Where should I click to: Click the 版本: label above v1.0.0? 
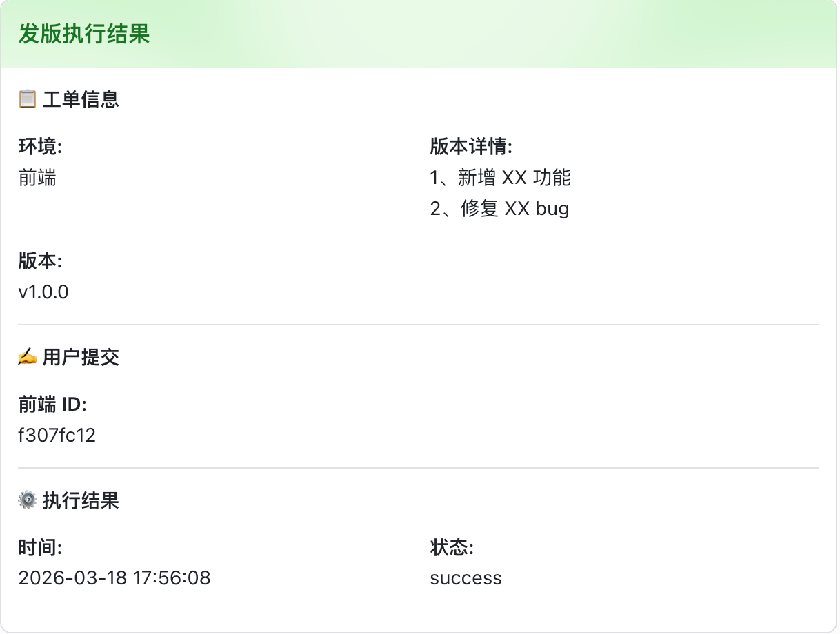point(41,261)
